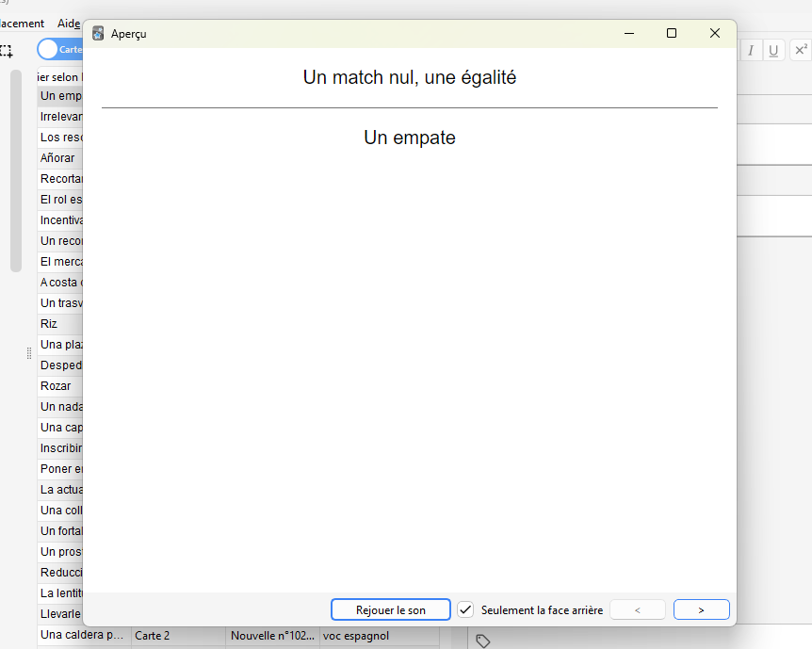Click the panel splitter drag handle
The image size is (812, 649).
[x=29, y=353]
